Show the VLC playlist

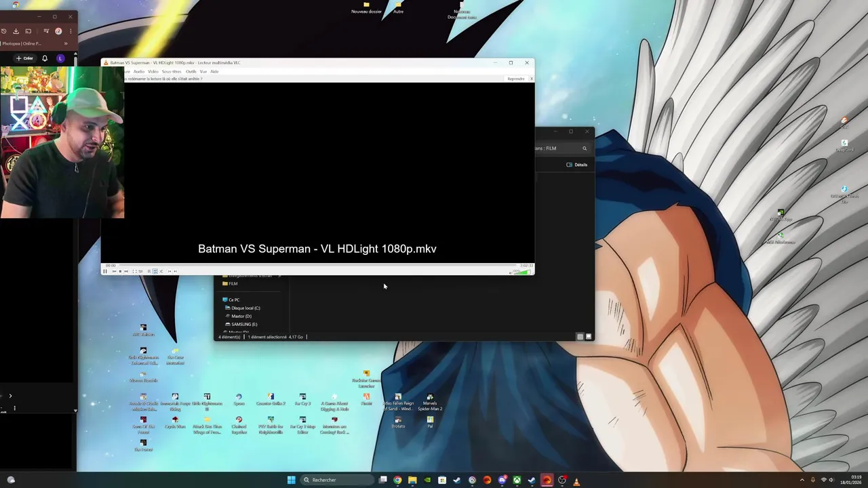[x=149, y=271]
